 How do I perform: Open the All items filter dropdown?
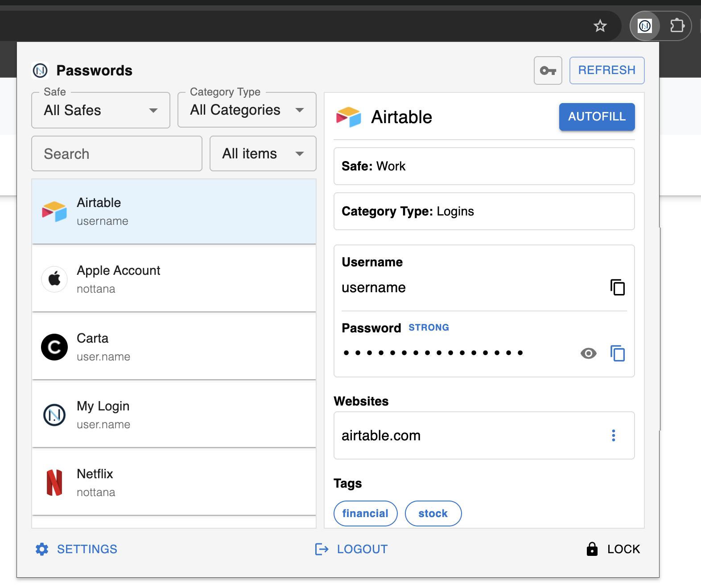[263, 153]
